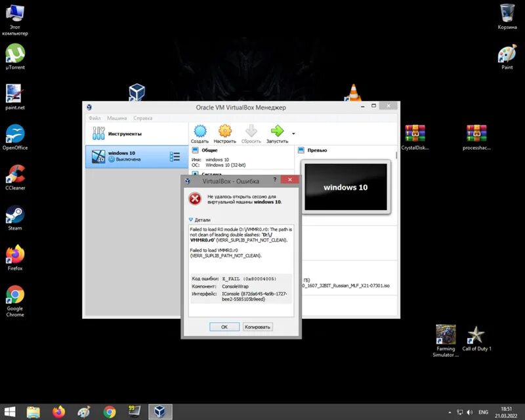525x420 pixels.
Task: Open File Explorer from the taskbar
Action: [33, 411]
